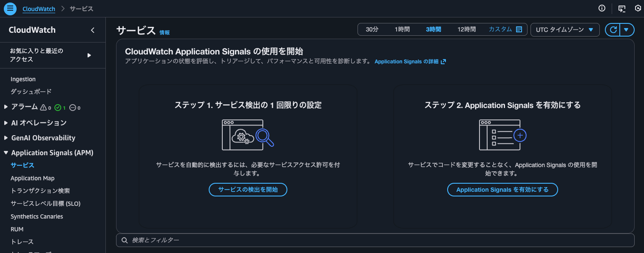Open the custom time range calendar icon

(x=519, y=29)
